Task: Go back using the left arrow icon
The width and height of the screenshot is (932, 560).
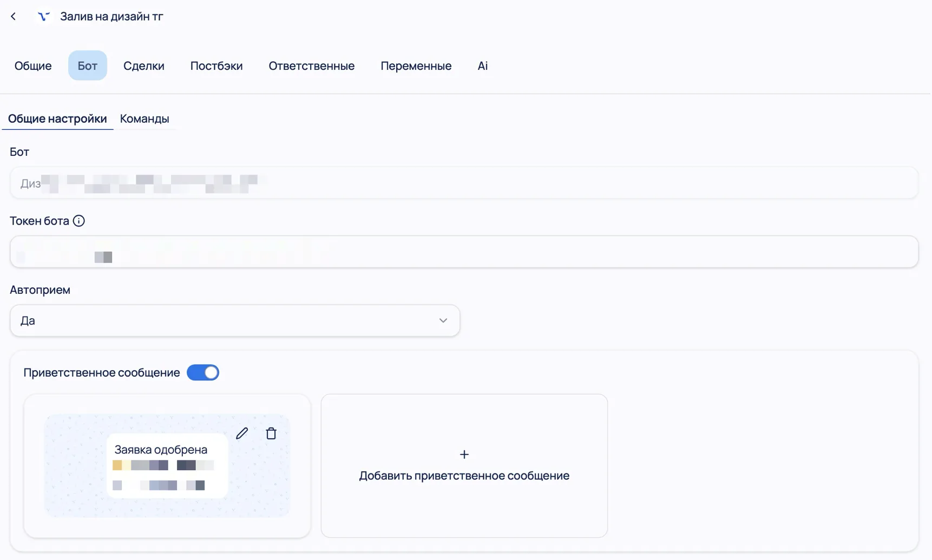Action: click(x=14, y=17)
